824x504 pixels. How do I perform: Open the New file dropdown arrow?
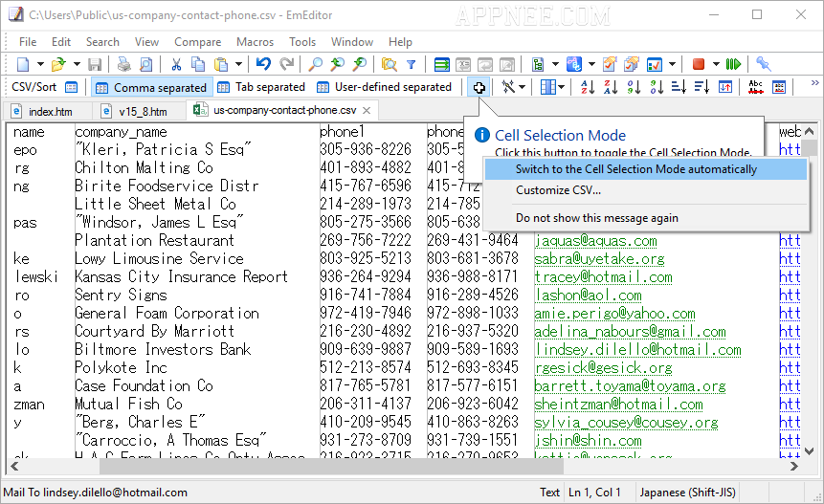pyautogui.click(x=40, y=64)
